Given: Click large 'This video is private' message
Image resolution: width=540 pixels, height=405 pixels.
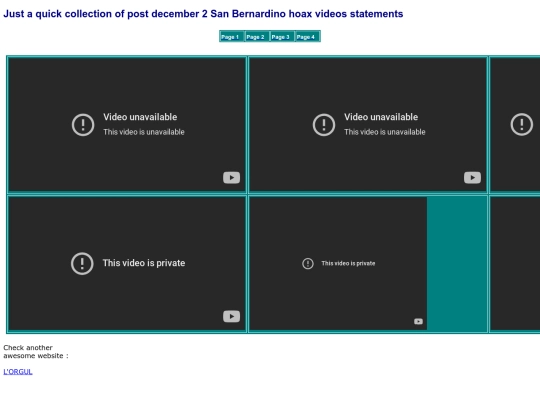Looking at the screenshot, I should [144, 263].
